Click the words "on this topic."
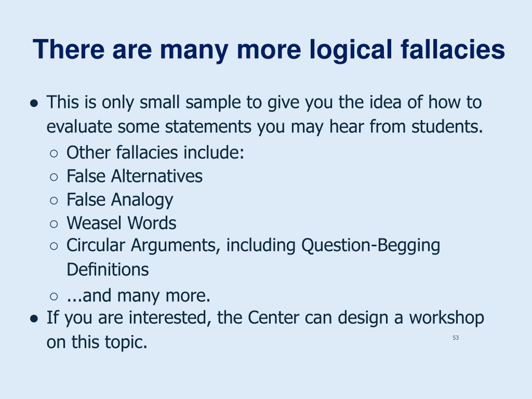This screenshot has width=532, height=399. [97, 342]
